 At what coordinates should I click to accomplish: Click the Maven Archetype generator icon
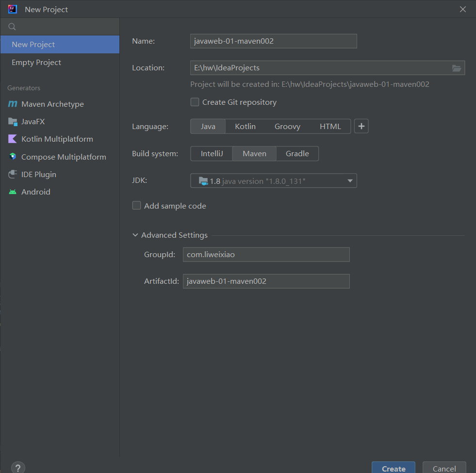(x=13, y=104)
